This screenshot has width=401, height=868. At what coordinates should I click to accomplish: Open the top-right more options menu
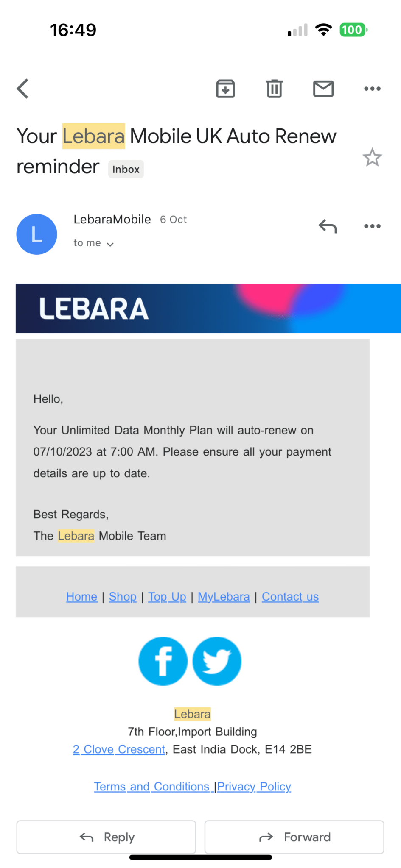coord(372,89)
